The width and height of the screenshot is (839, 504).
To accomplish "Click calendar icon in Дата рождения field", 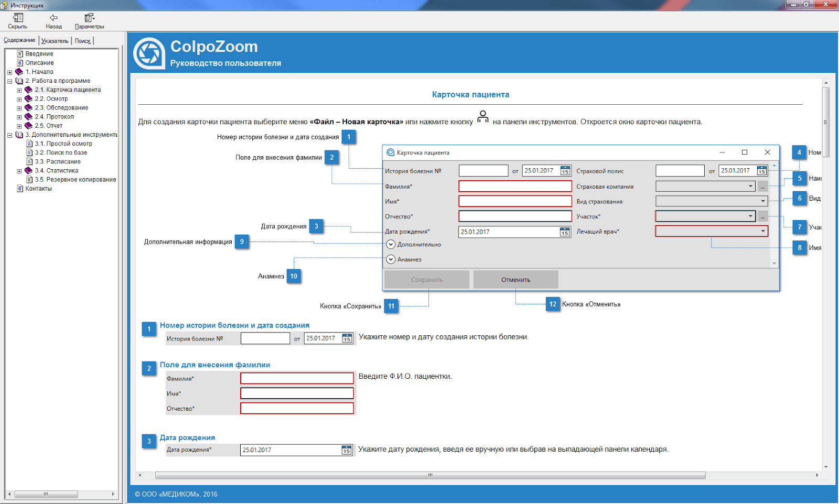I will click(565, 232).
